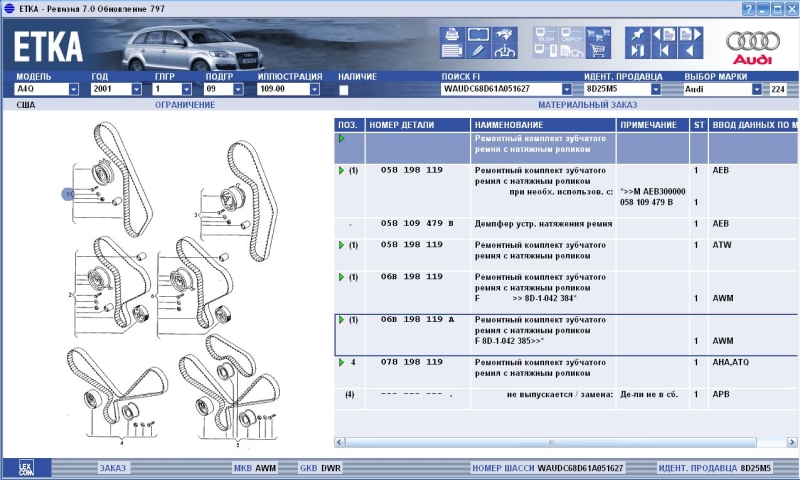The image size is (800, 480).
Task: Open the ПОДГР dropdown showing 09
Action: pyautogui.click(x=238, y=89)
